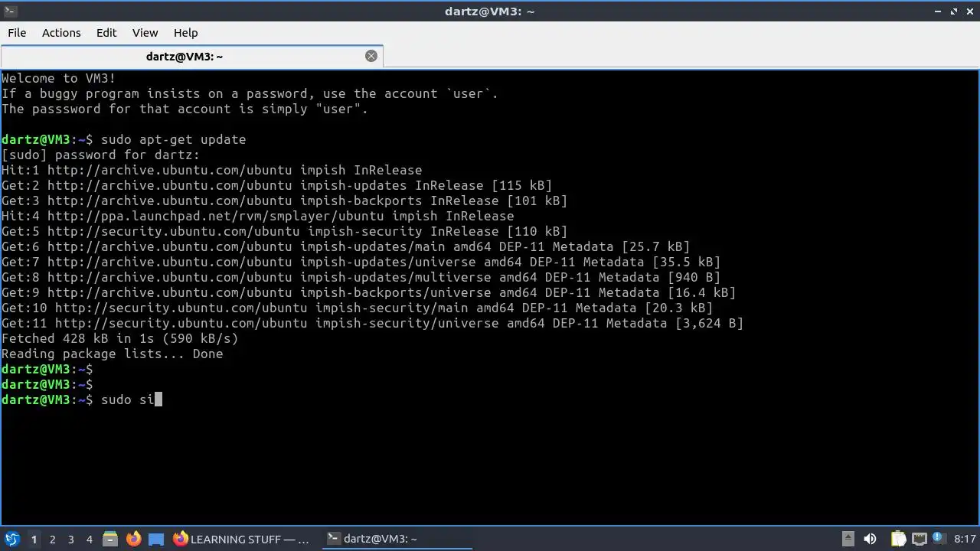Click the Hit:1 archive.ubuntu.com line
This screenshot has width=980, height=551.
pos(211,170)
